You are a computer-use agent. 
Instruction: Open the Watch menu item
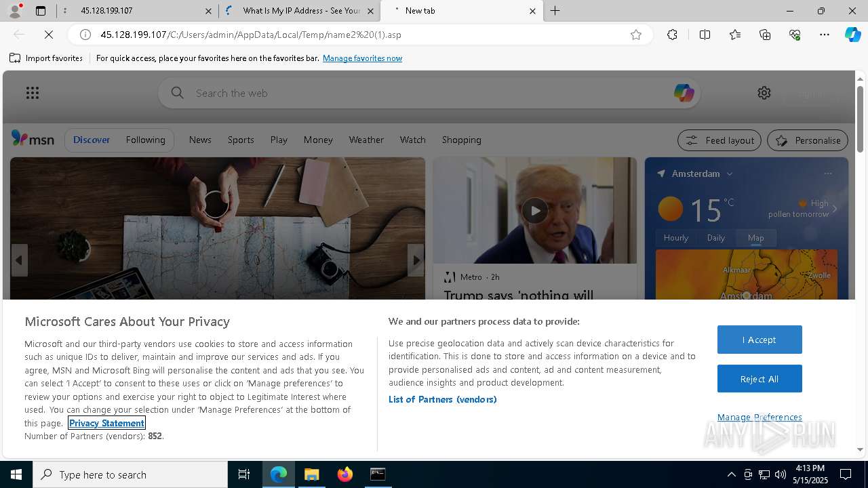point(412,140)
